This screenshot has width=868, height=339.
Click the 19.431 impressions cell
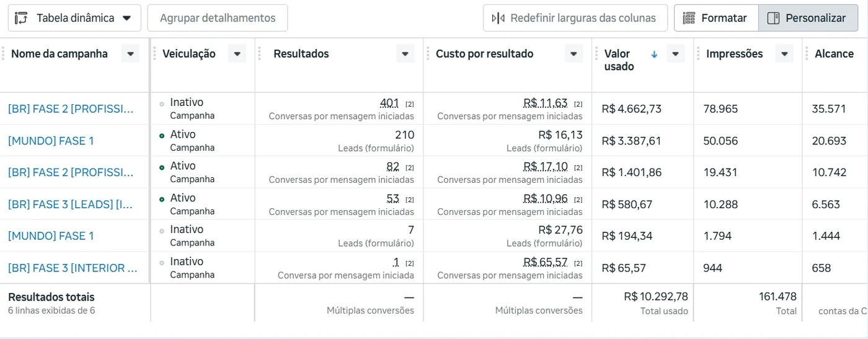(720, 172)
